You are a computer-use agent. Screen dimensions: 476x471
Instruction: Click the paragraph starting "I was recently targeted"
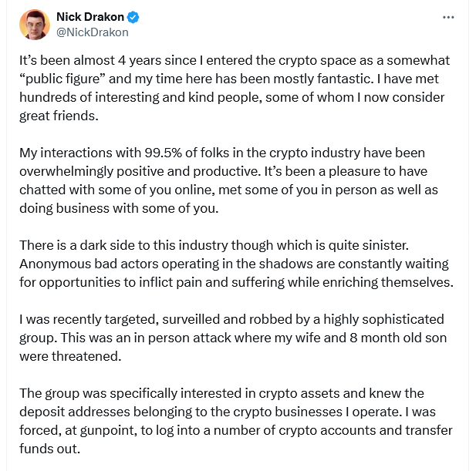pyautogui.click(x=231, y=337)
